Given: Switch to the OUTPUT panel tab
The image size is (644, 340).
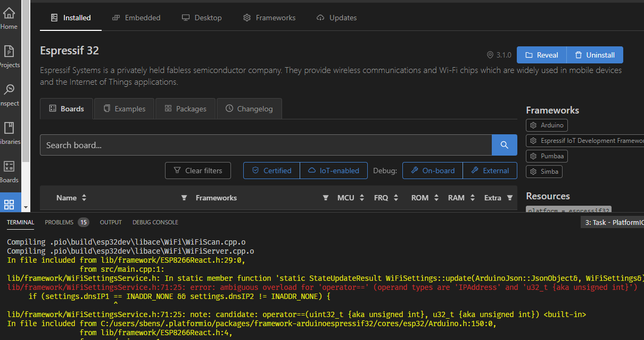Looking at the screenshot, I should [x=111, y=222].
